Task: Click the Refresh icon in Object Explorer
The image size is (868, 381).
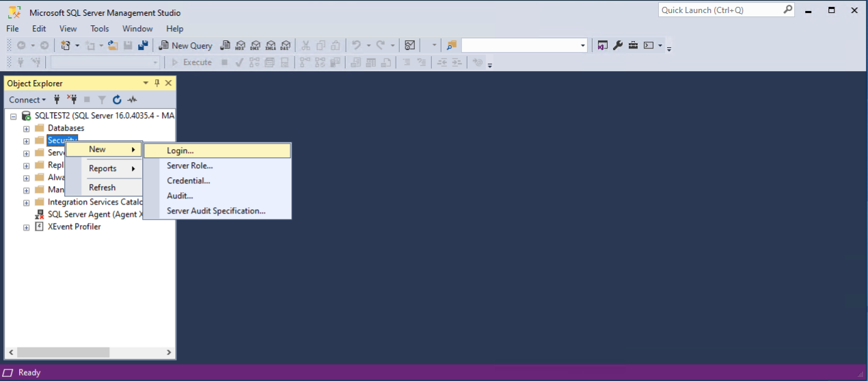Action: pyautogui.click(x=117, y=100)
